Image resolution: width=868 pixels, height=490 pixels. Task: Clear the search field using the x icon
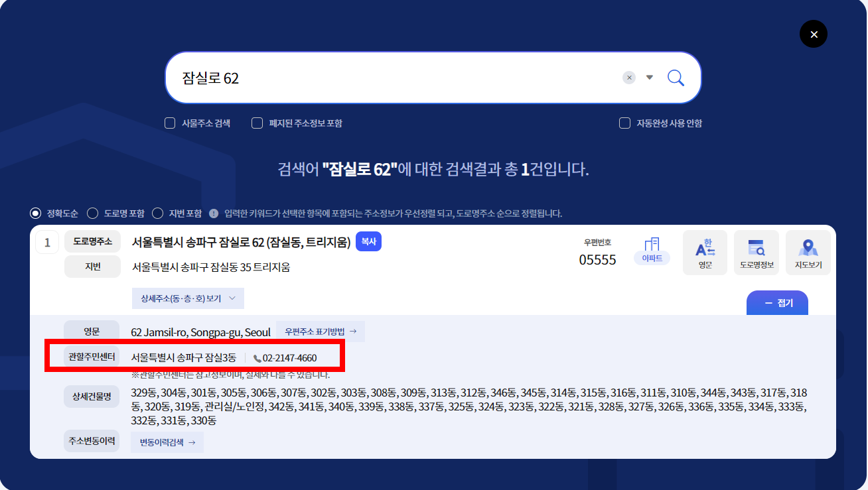[x=628, y=78]
